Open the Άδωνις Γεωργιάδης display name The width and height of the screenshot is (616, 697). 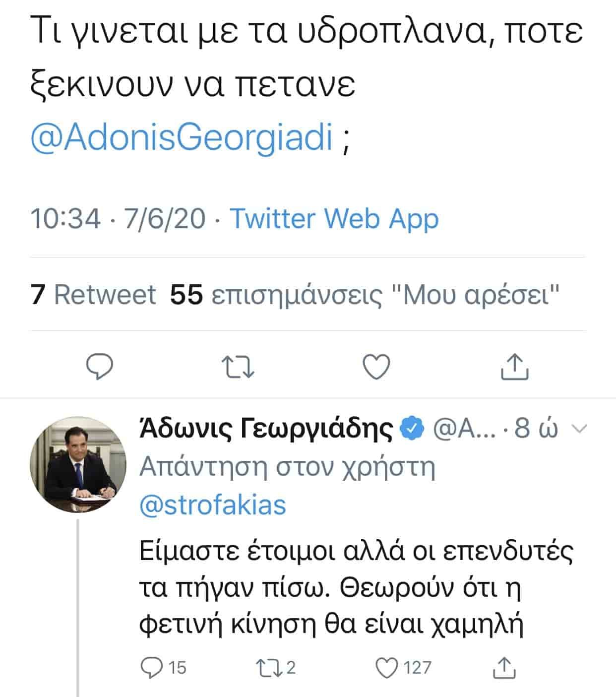(266, 429)
